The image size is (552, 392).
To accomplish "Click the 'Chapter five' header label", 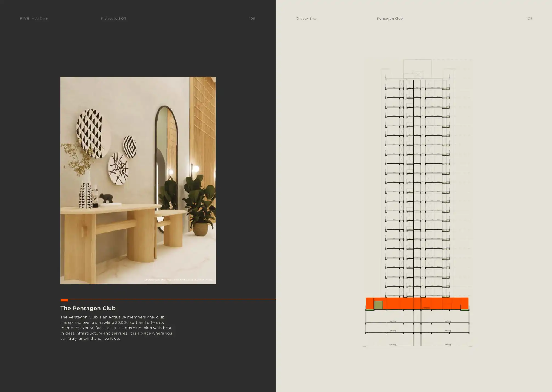I will point(306,19).
